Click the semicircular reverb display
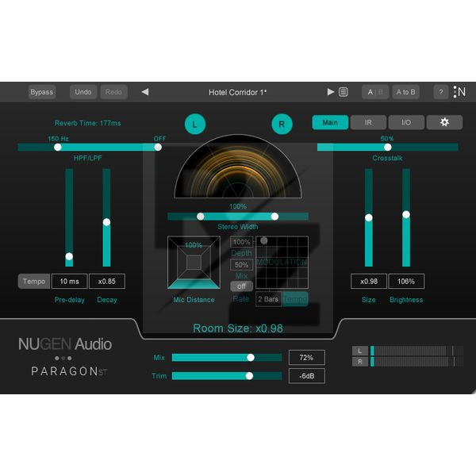This screenshot has height=476, width=476. coord(238,167)
